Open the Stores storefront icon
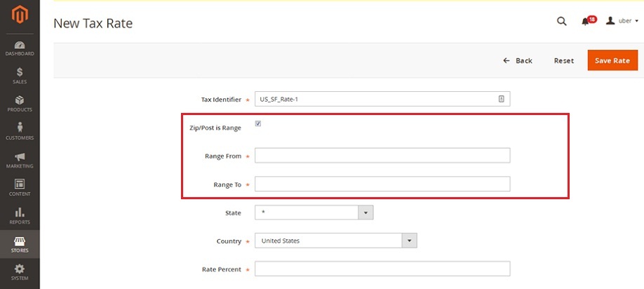The image size is (644, 289). pyautogui.click(x=20, y=241)
